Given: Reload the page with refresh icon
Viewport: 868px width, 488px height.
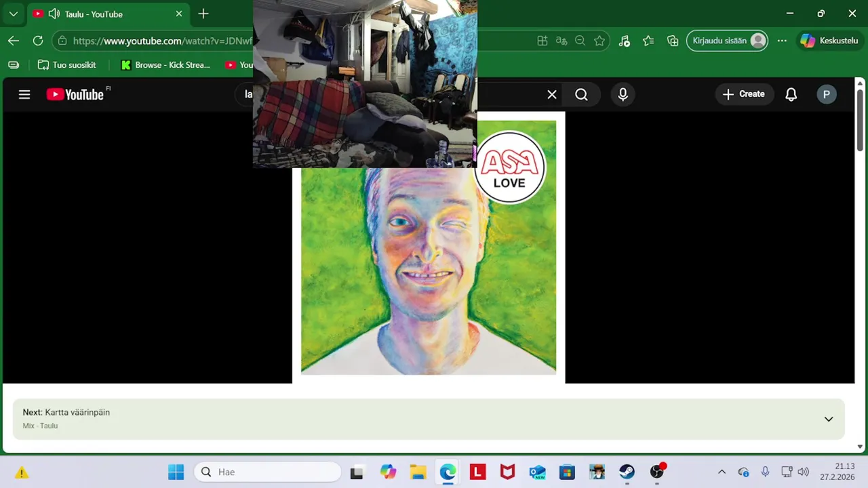Looking at the screenshot, I should tap(38, 41).
